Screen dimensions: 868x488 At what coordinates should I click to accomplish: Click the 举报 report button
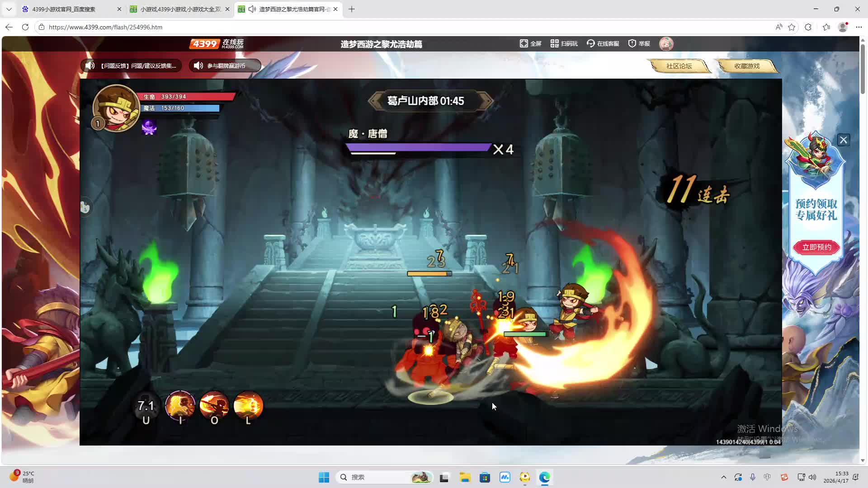639,44
